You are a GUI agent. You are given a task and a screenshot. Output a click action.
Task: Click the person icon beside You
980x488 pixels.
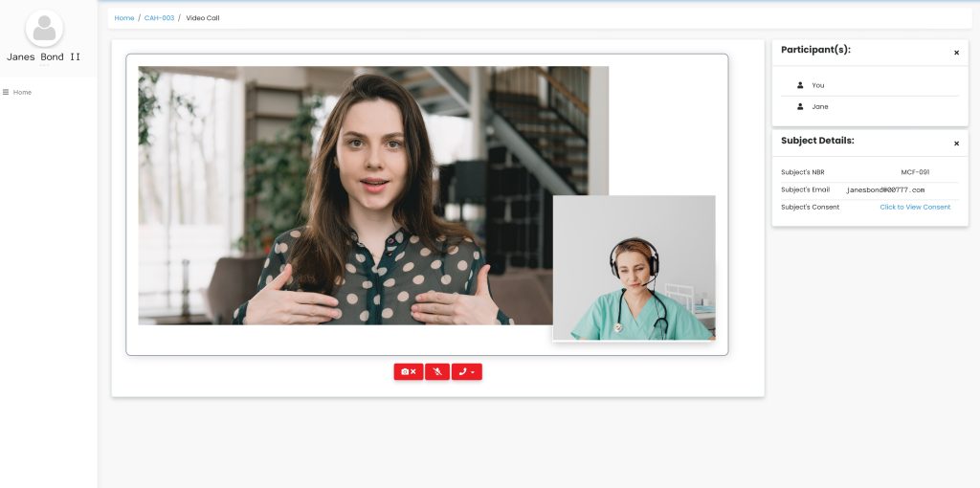coord(800,85)
